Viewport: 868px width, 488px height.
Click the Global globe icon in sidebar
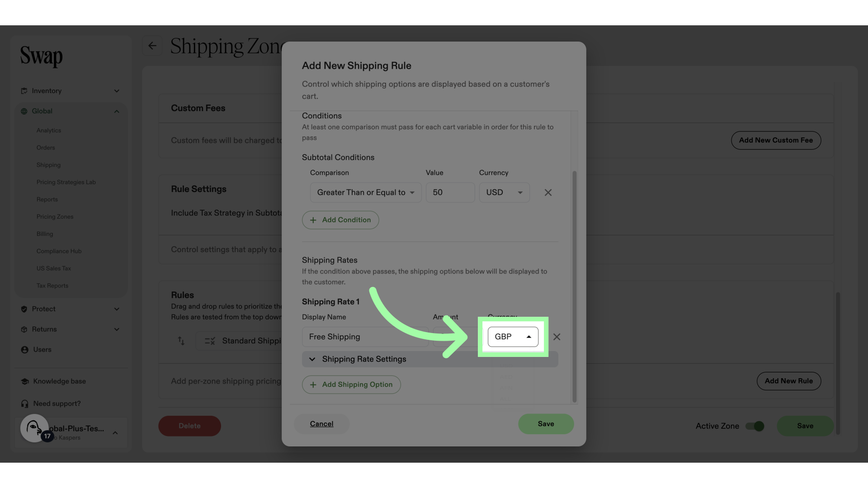pyautogui.click(x=24, y=111)
